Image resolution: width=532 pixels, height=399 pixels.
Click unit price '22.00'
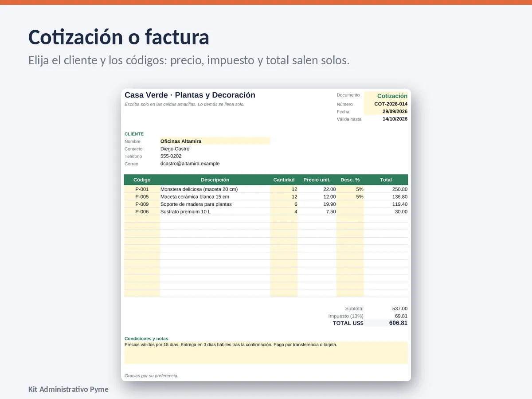pyautogui.click(x=329, y=189)
